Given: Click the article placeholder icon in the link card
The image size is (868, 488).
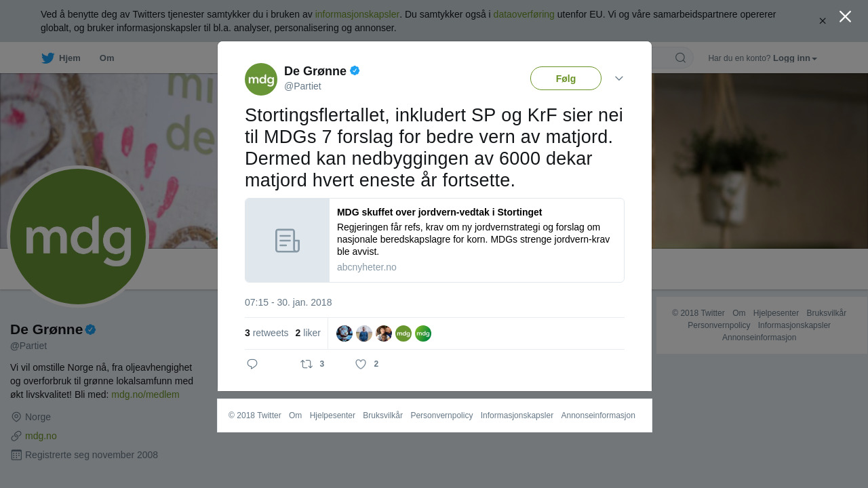Looking at the screenshot, I should (288, 241).
